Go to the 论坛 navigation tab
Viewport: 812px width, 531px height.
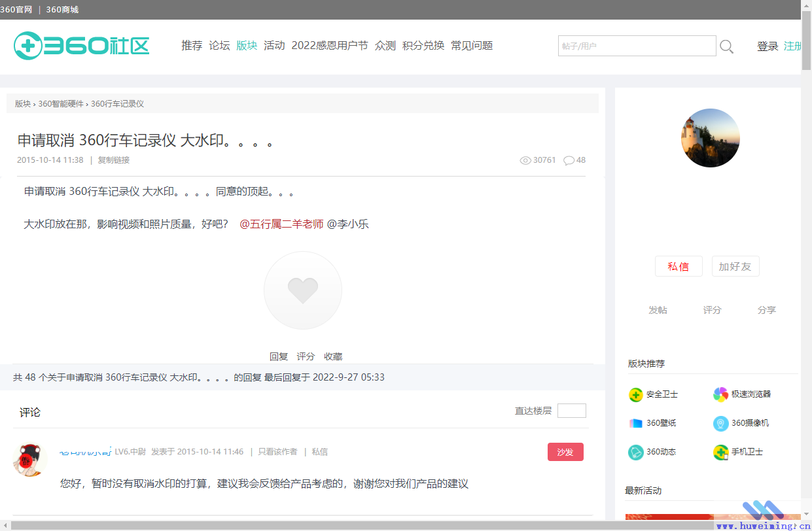[219, 46]
